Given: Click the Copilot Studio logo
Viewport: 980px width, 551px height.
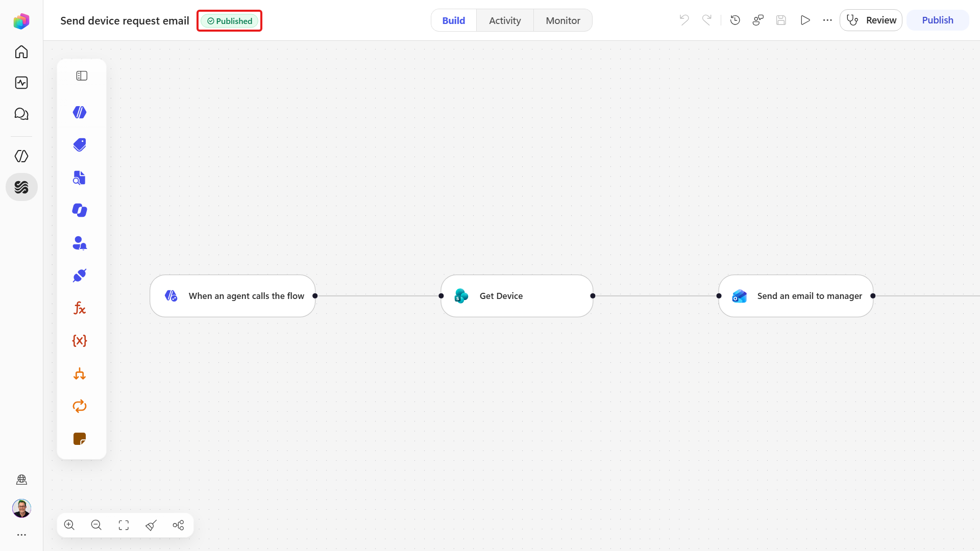Looking at the screenshot, I should coord(21,21).
